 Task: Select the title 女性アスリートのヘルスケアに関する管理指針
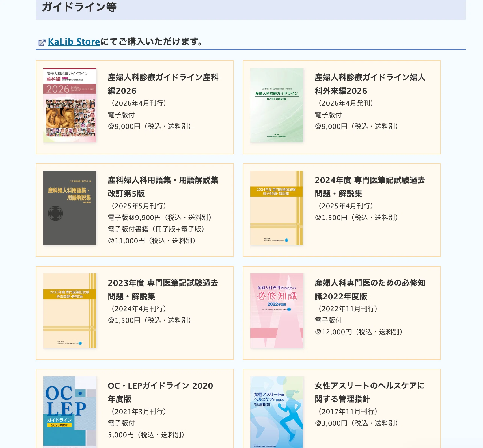click(370, 392)
